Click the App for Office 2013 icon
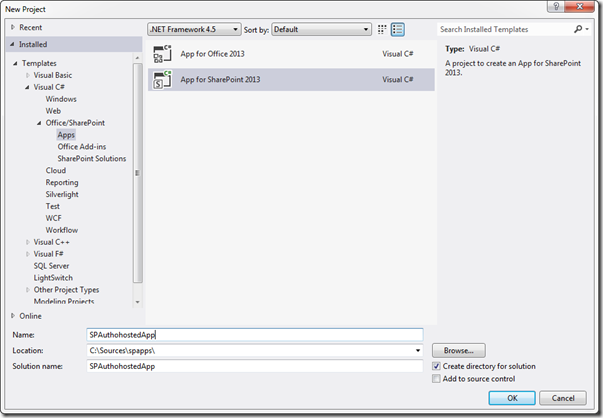Screen dimensions: 603x418 click(163, 54)
